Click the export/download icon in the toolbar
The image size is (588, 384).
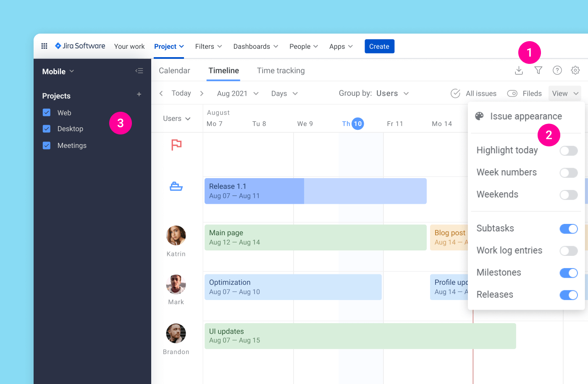(519, 71)
